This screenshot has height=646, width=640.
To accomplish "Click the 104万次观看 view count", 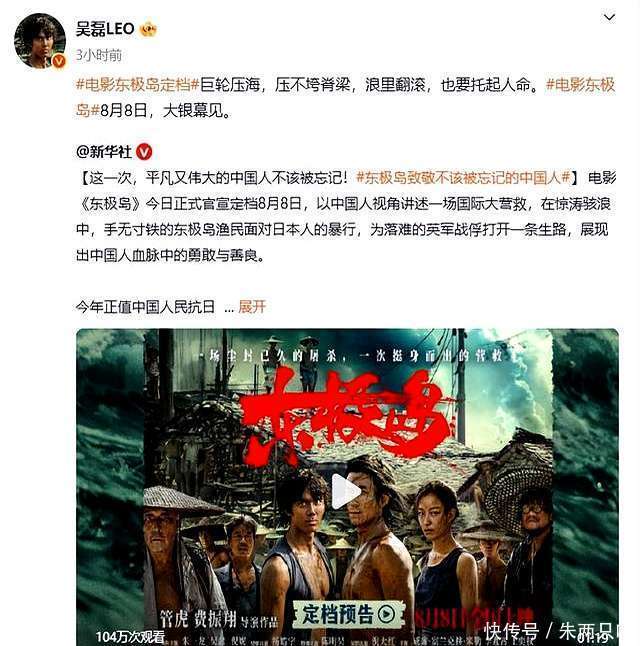I will [130, 637].
